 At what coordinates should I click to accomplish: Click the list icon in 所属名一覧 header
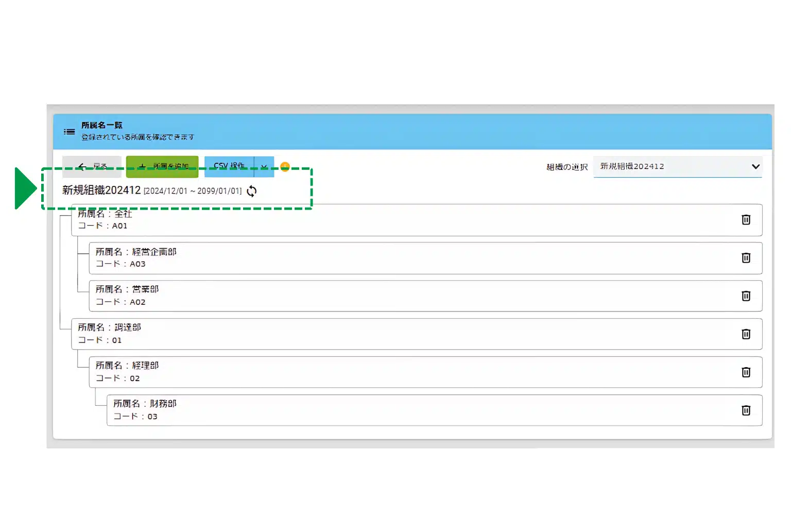(69, 132)
